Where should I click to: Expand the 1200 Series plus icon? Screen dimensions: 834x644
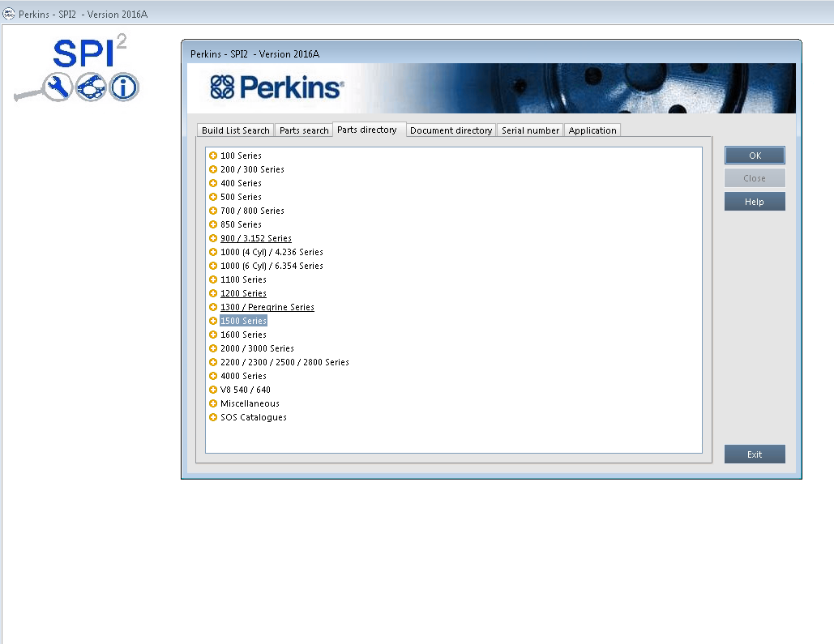[213, 293]
